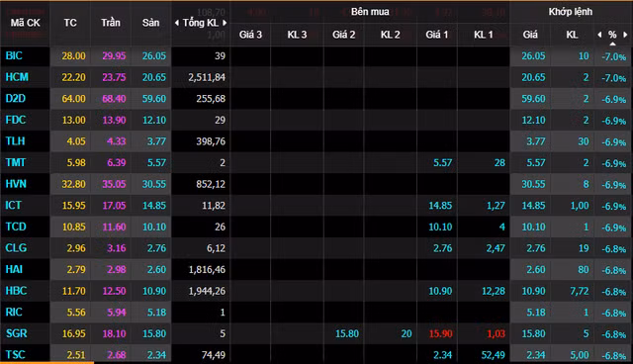
Task: Click HVN ceiling price 35.05
Action: point(114,184)
